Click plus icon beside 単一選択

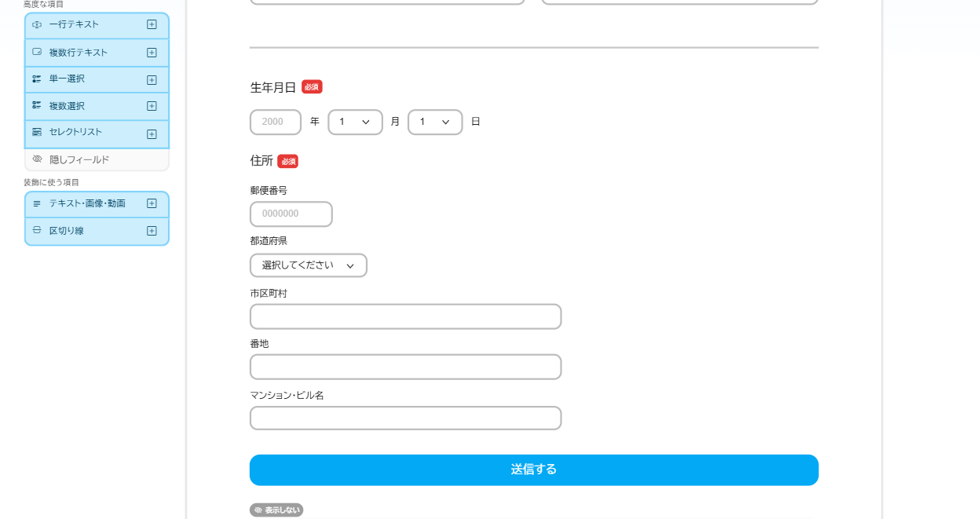[x=152, y=79]
